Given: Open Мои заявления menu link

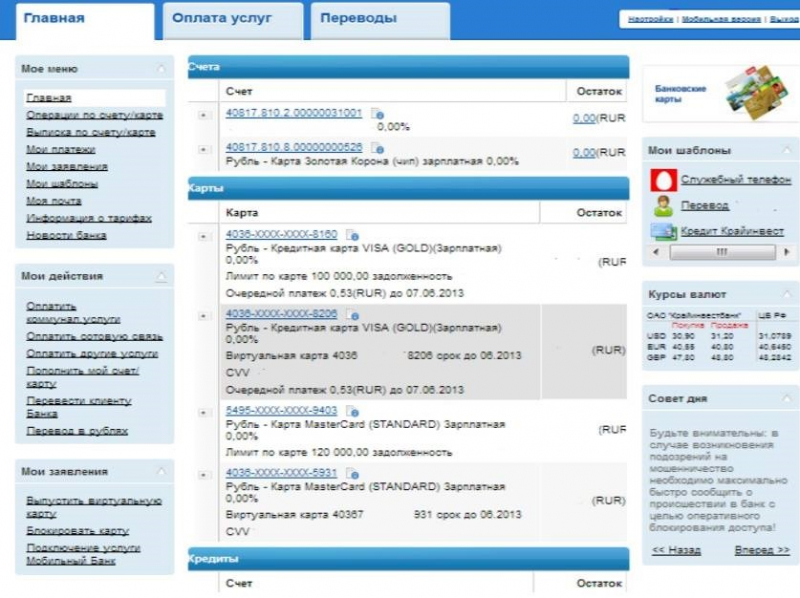Looking at the screenshot, I should [67, 166].
